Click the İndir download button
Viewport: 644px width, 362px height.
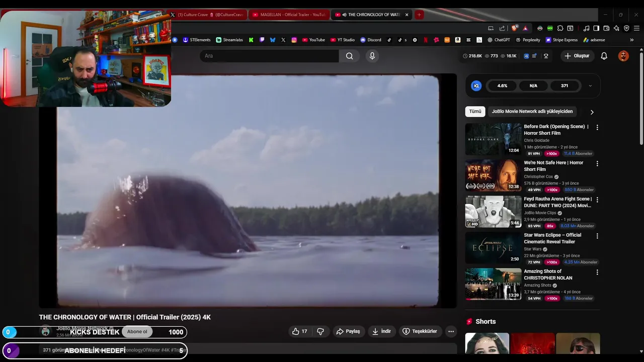(x=381, y=331)
